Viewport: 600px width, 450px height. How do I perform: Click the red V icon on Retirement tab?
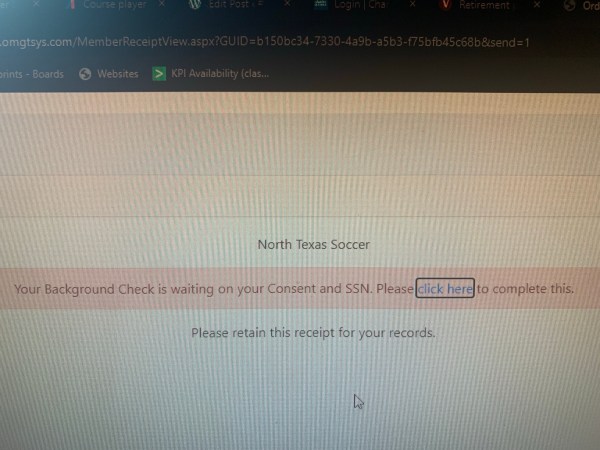click(x=445, y=5)
